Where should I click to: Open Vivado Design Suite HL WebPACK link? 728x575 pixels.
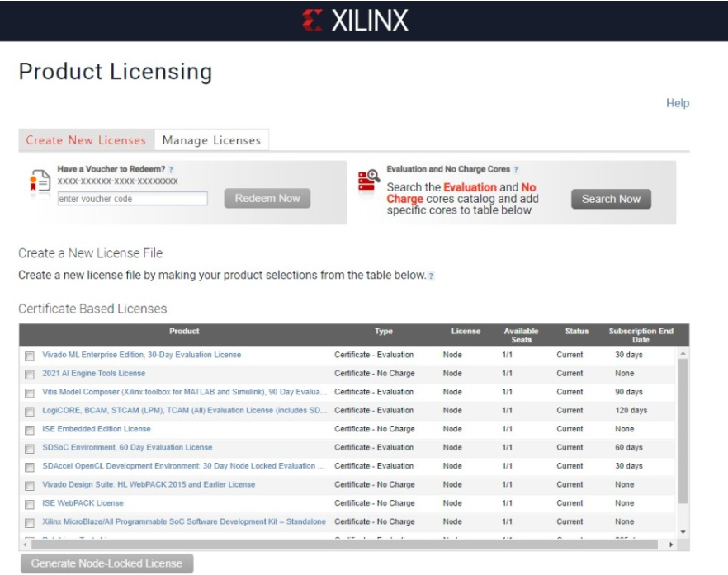click(x=149, y=484)
